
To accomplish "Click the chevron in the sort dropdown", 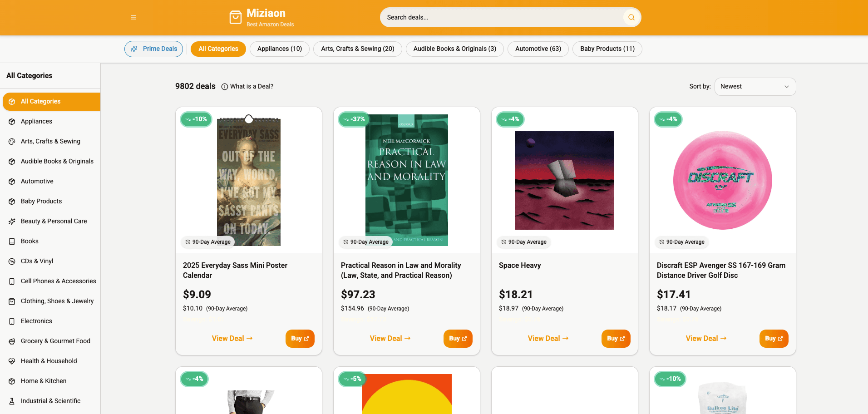I will pyautogui.click(x=787, y=87).
